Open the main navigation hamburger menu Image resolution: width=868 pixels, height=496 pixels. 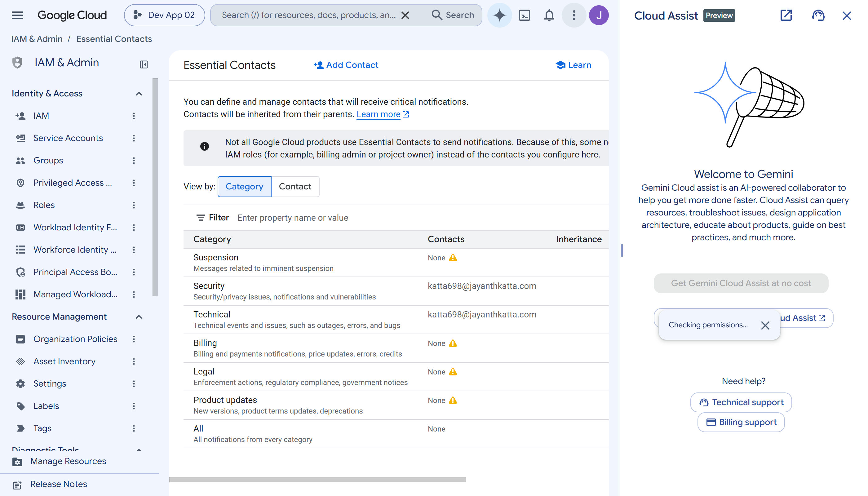click(17, 15)
